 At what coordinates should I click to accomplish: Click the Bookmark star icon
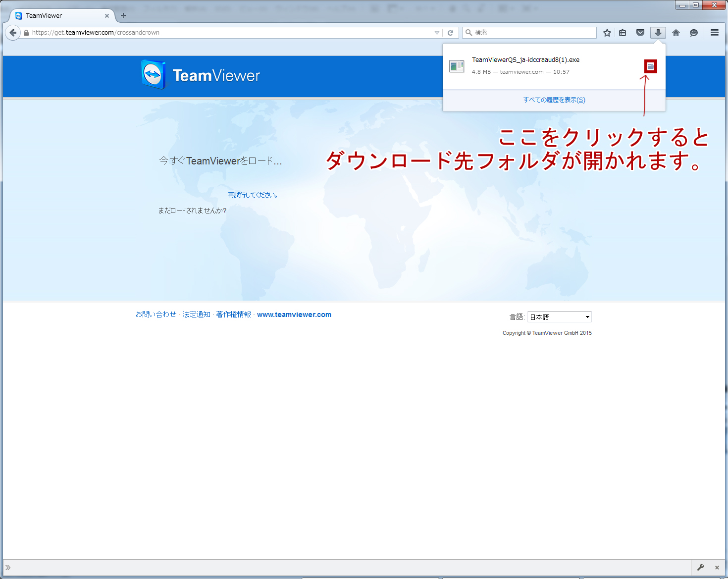[x=607, y=33]
